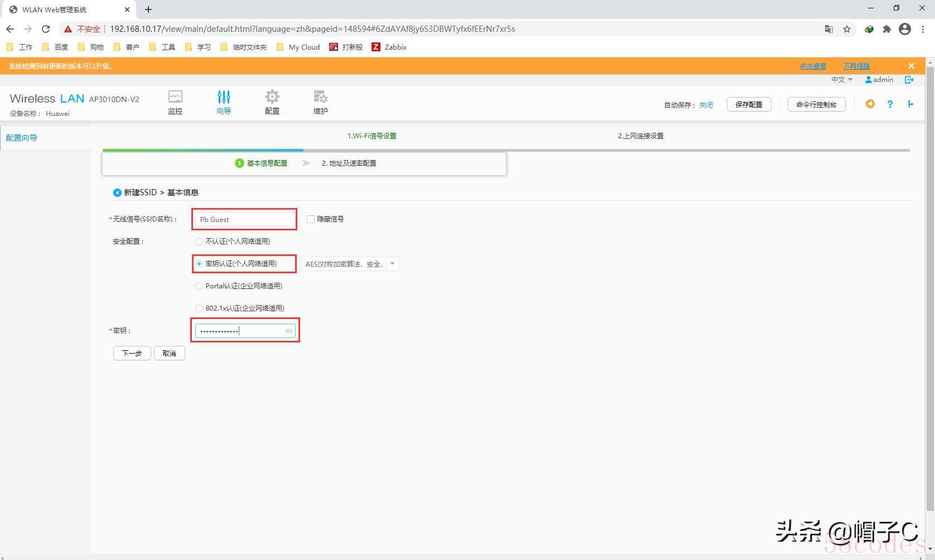Viewport: 935px width, 560px height.
Task: Click the orange back arrow icon
Action: (x=870, y=104)
